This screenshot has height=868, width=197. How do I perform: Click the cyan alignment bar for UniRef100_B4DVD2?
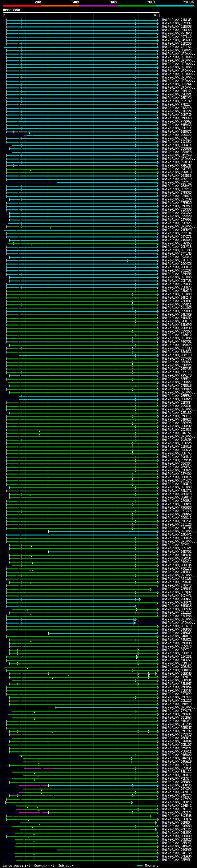tap(103, 551)
